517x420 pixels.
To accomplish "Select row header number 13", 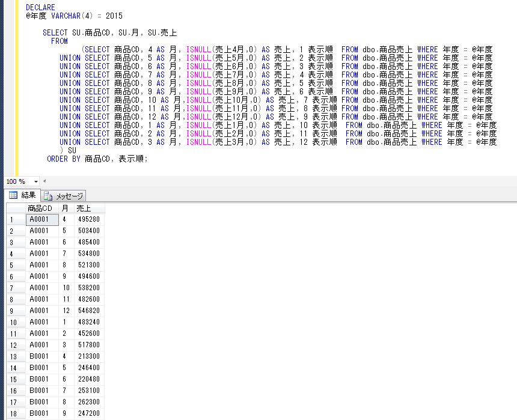I will [x=16, y=357].
